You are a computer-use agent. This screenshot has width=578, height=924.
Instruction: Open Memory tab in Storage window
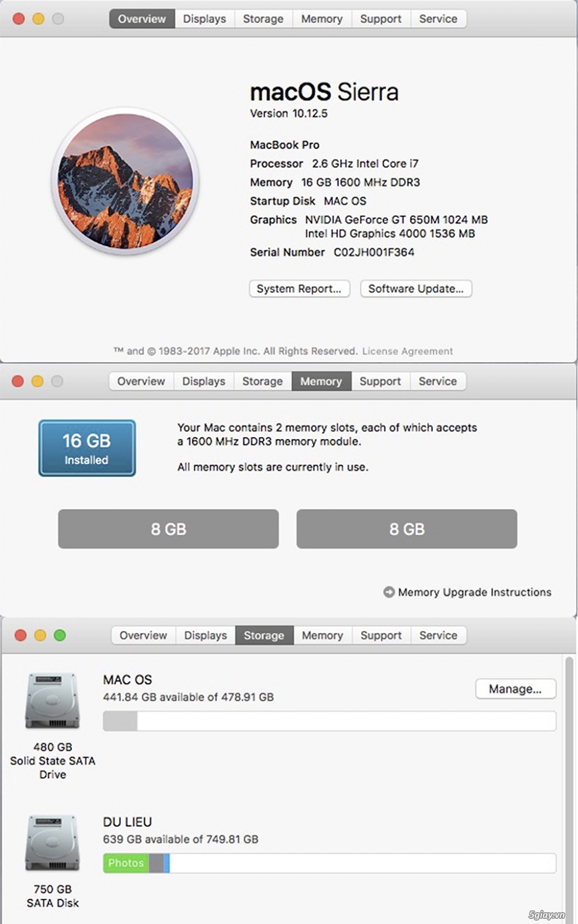[x=322, y=635]
